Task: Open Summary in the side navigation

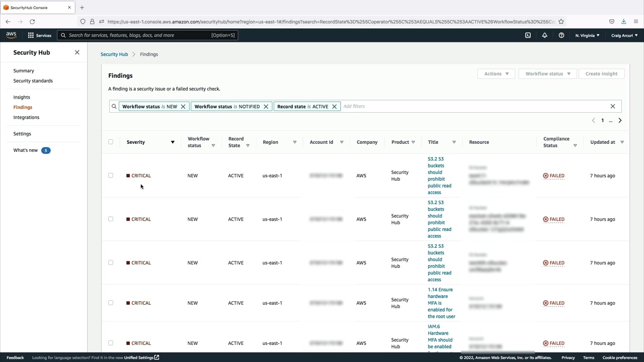Action: (24, 71)
